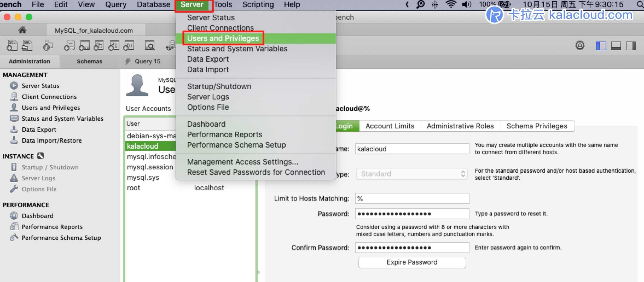Viewport: 644px width, 282px height.
Task: Open the schema inspector icon
Action: (48, 45)
